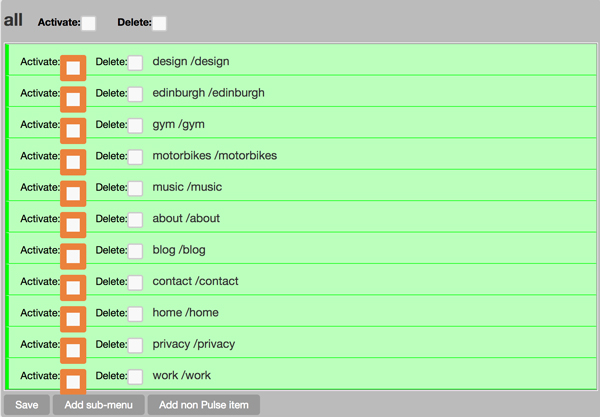The width and height of the screenshot is (600, 417).
Task: Check Delete for the design item
Action: pos(135,63)
